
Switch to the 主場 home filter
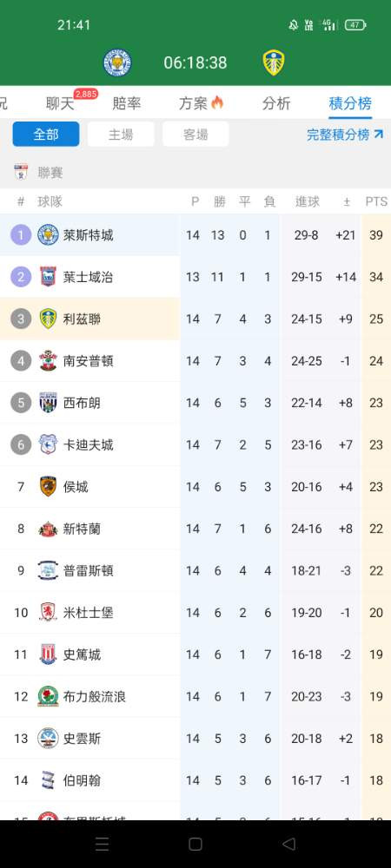coord(121,134)
